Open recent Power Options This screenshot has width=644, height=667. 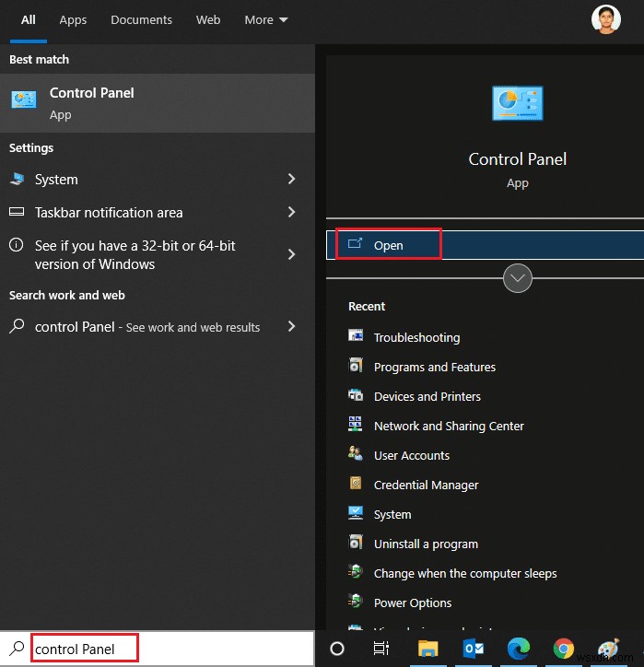413,603
